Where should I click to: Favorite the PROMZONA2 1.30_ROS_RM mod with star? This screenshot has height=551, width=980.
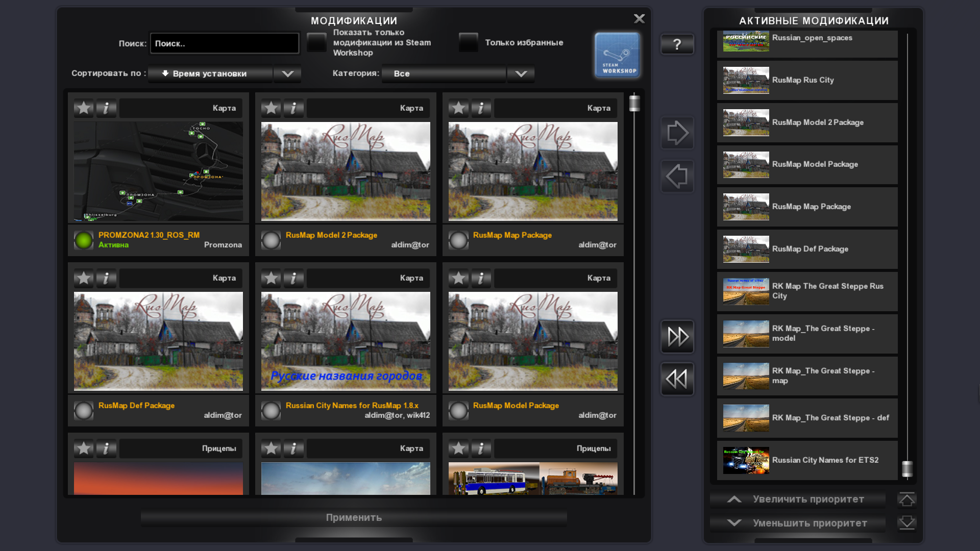point(84,108)
